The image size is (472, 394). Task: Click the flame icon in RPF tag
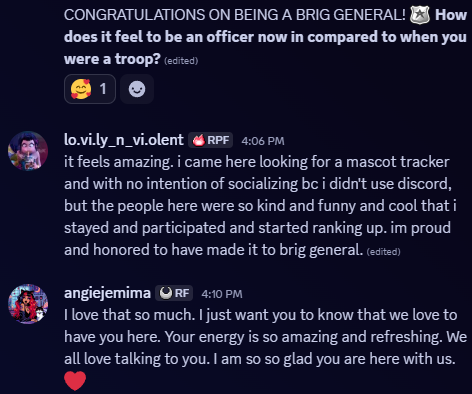[x=199, y=140]
